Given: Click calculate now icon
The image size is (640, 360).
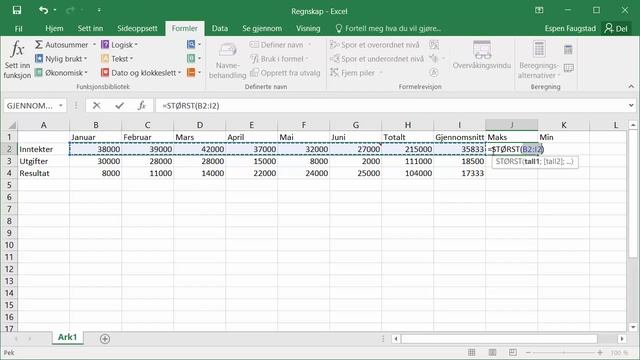Looking at the screenshot, I should click(x=568, y=50).
